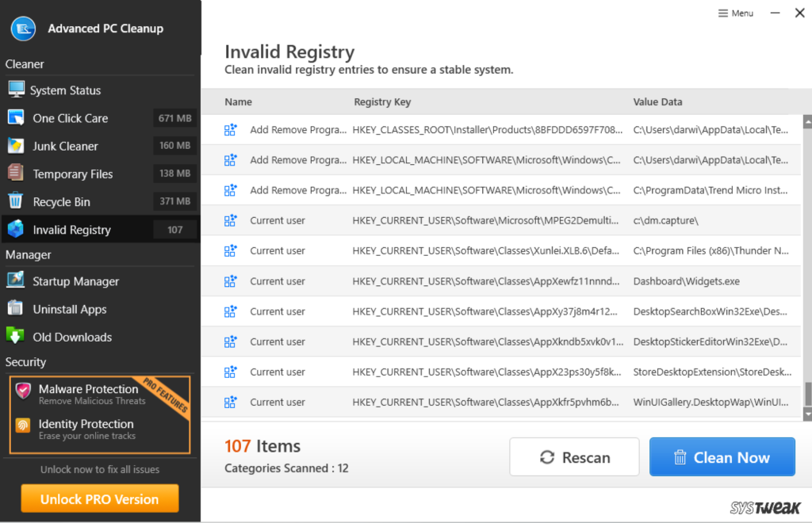This screenshot has width=812, height=523.
Task: Click the Unlock PRO Version button
Action: (x=99, y=499)
